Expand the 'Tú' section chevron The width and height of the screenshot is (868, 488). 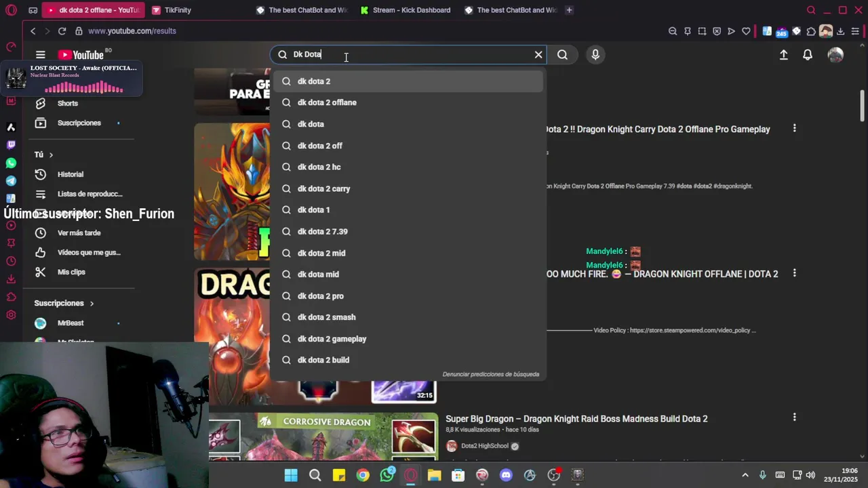(x=50, y=155)
